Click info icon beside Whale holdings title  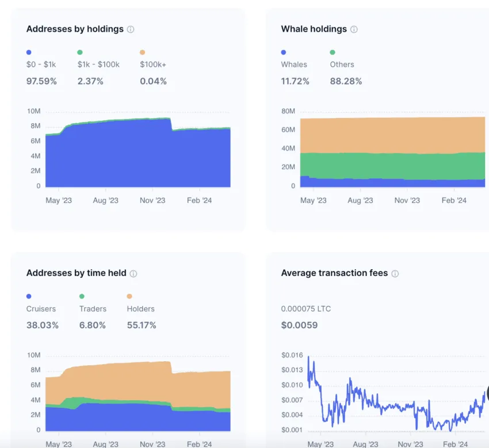354,29
